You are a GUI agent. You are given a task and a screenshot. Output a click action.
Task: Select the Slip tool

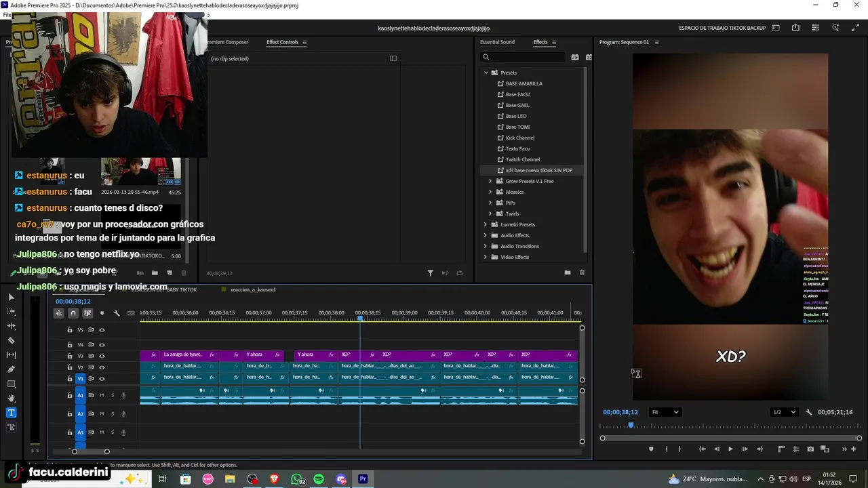tap(11, 354)
